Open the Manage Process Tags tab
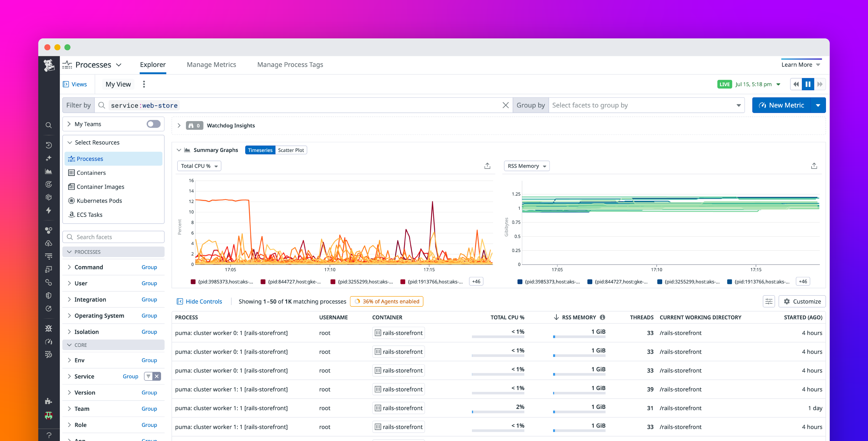Screen dimensions: 868x441 290,64
